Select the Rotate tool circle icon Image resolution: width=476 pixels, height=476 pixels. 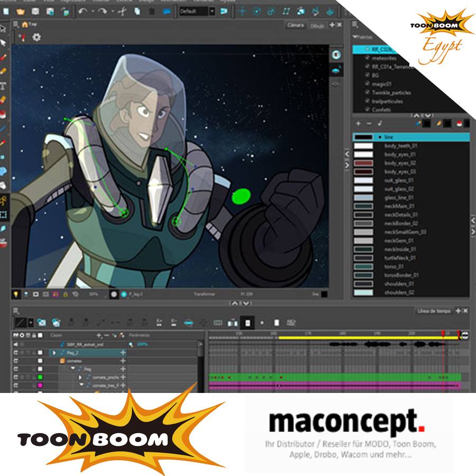click(x=257, y=12)
